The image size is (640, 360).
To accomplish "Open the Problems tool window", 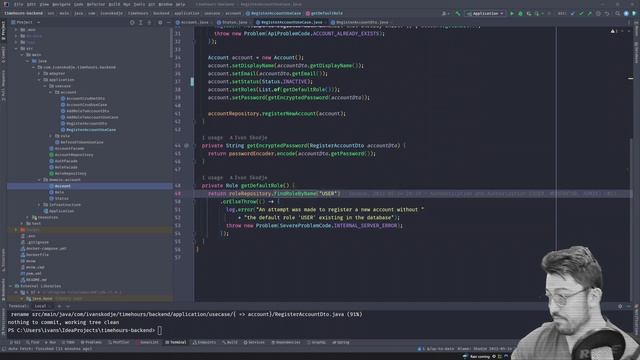I will tap(91, 342).
